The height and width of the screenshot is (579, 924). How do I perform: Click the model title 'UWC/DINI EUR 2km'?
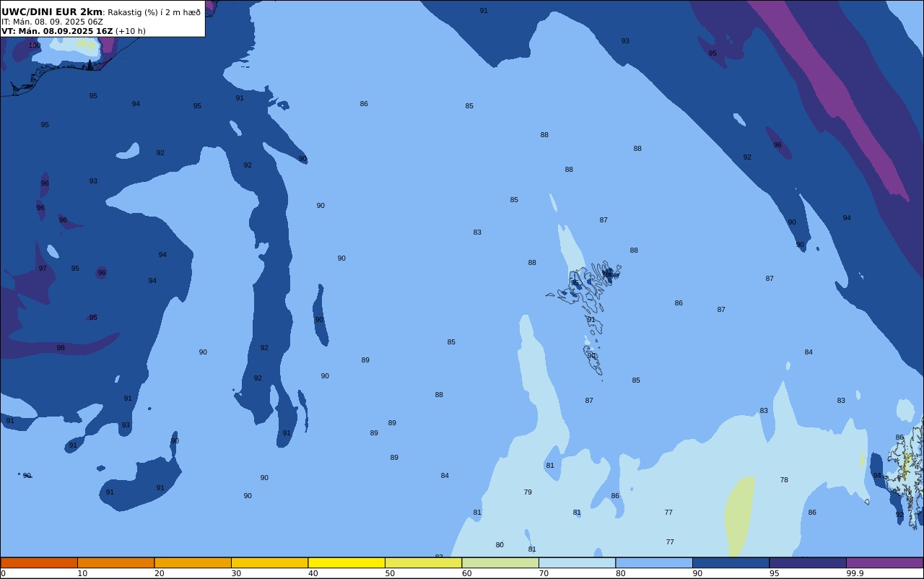click(x=52, y=12)
